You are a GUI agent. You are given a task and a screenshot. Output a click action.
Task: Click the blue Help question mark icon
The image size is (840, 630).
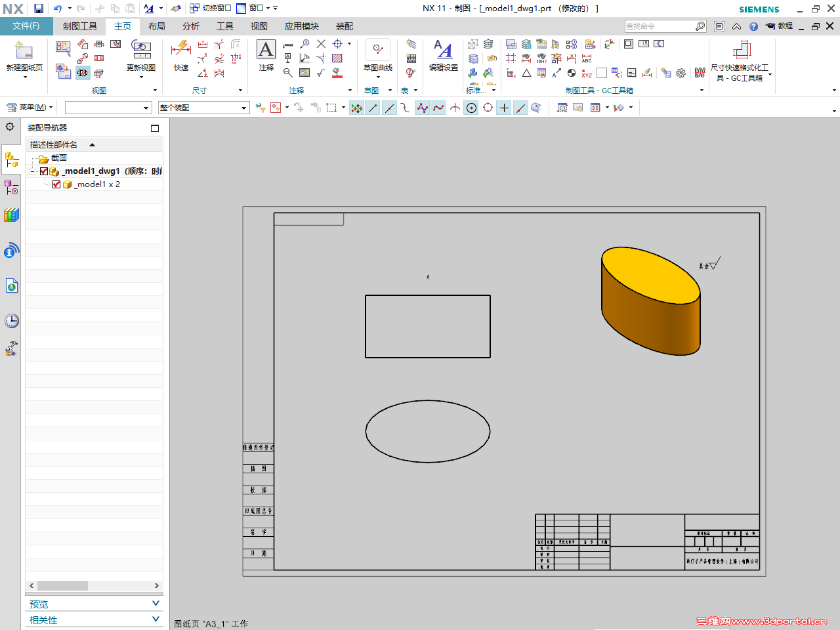click(x=753, y=26)
